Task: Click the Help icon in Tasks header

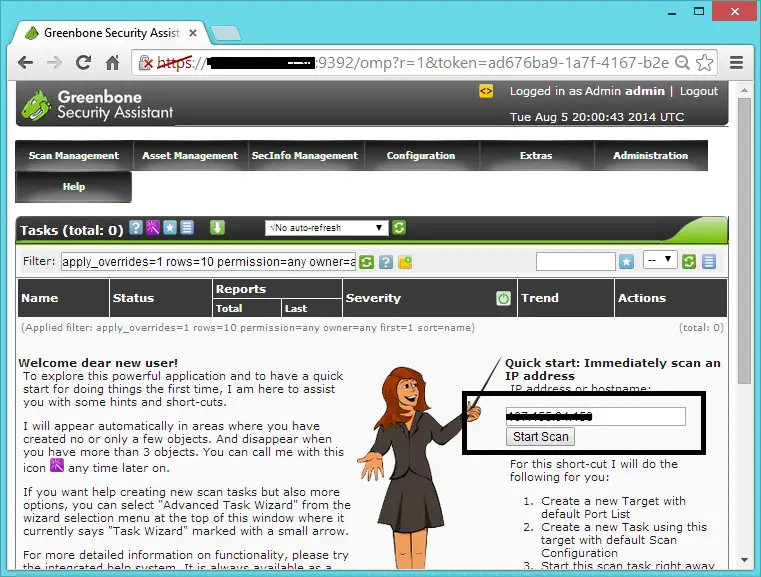Action: [136, 228]
